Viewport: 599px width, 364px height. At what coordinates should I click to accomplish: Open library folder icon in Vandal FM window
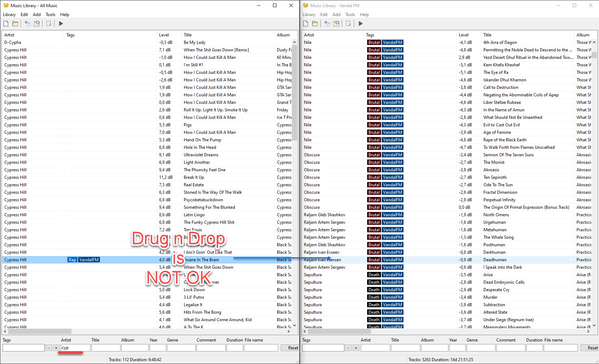315,24
